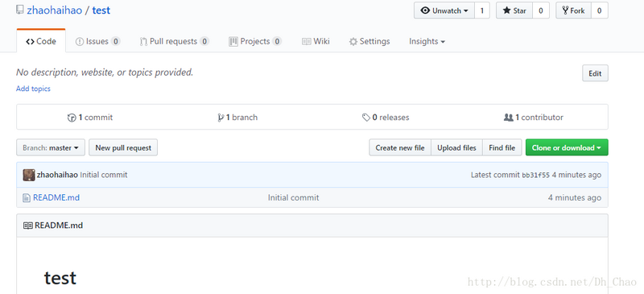Viewport: 644px width, 294px height.
Task: Star the repository
Action: (x=514, y=10)
